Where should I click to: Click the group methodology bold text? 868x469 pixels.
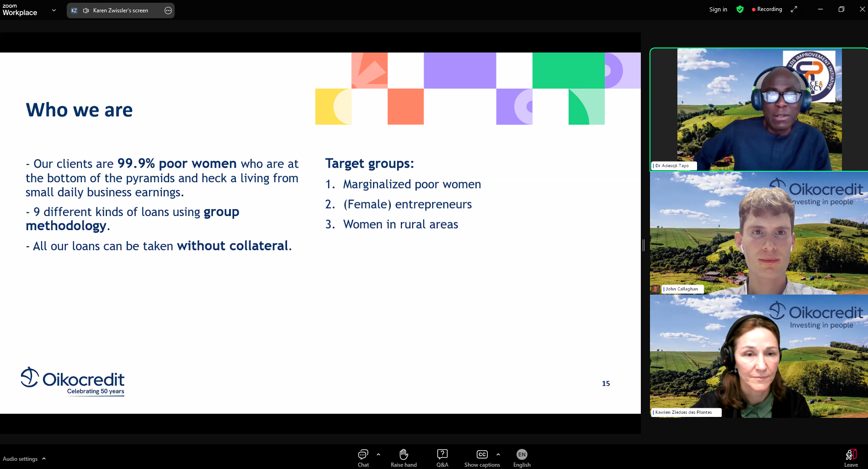pyautogui.click(x=133, y=219)
